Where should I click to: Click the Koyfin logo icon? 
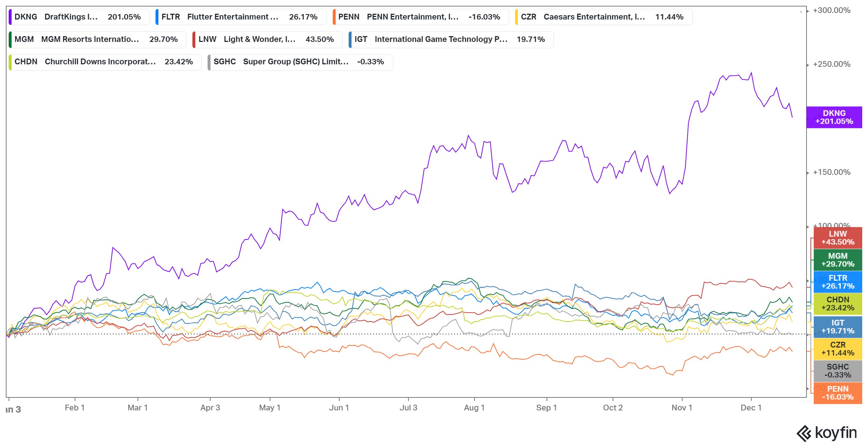coord(804,434)
